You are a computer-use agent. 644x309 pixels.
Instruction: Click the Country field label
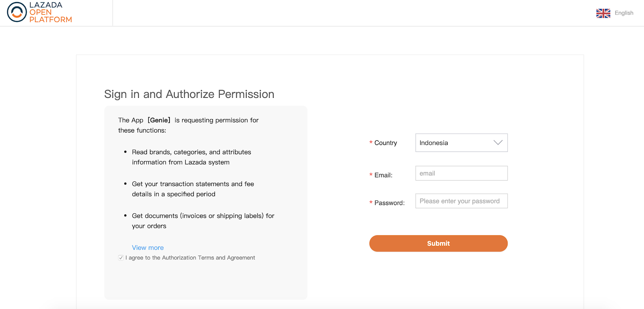tap(385, 143)
